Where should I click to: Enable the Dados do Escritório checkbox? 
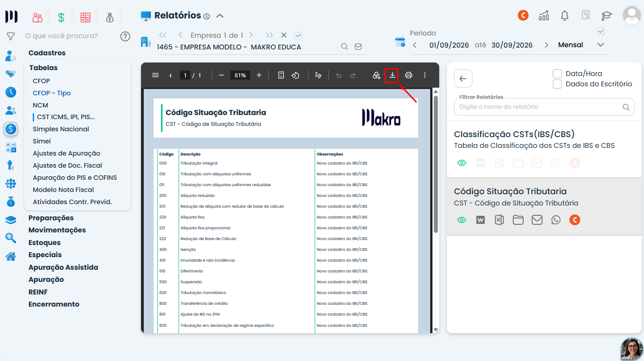pos(557,84)
